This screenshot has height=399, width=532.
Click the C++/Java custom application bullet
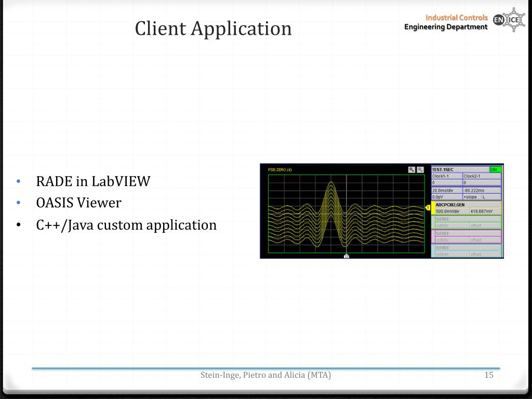click(x=126, y=225)
